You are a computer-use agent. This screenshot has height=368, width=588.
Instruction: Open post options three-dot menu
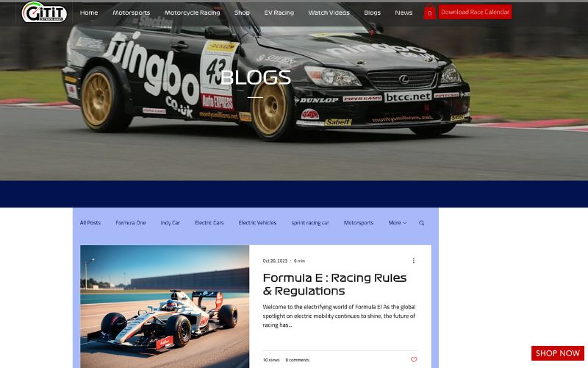[x=414, y=261]
